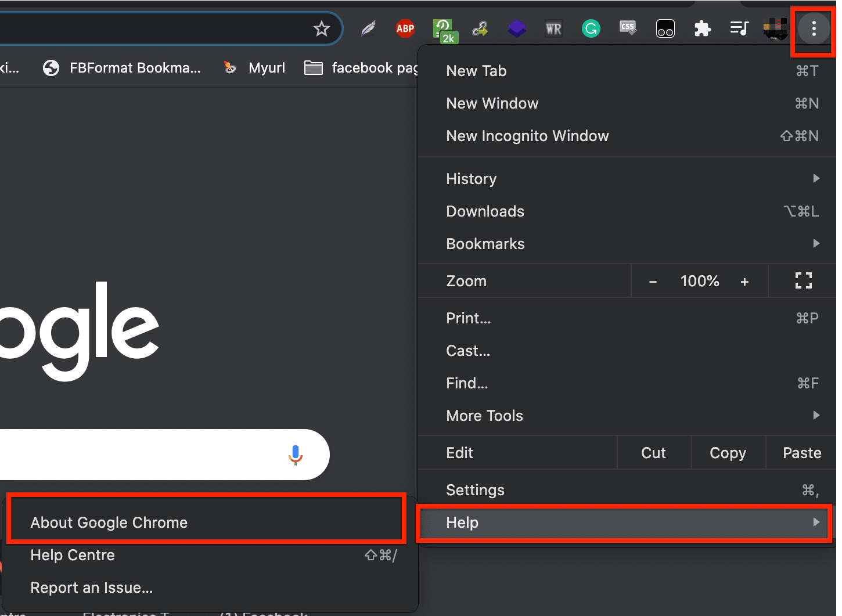The height and width of the screenshot is (616, 842).
Task: Increase zoom with the plus button
Action: pos(744,282)
